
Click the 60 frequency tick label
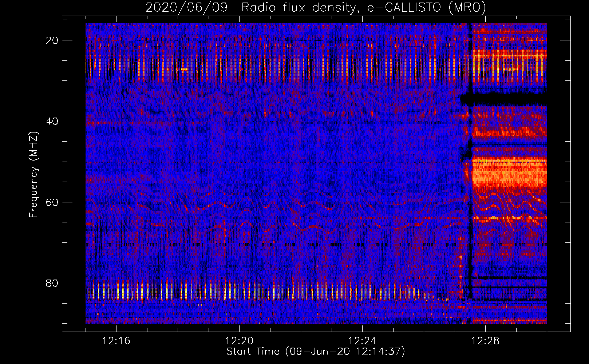pos(52,202)
